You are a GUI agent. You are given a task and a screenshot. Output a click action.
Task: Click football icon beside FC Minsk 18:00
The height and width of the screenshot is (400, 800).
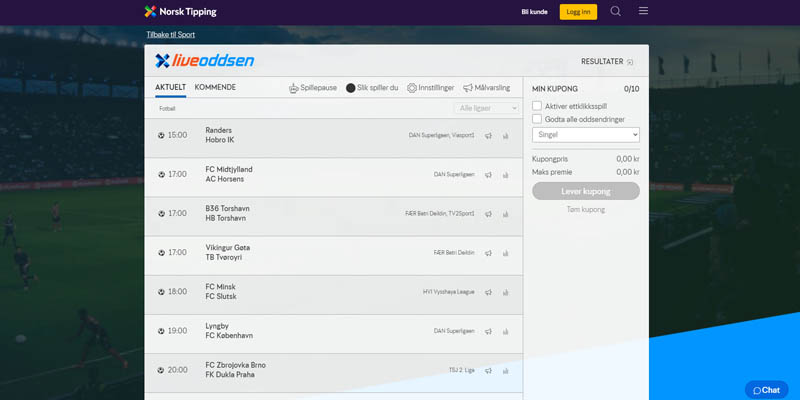tap(161, 292)
